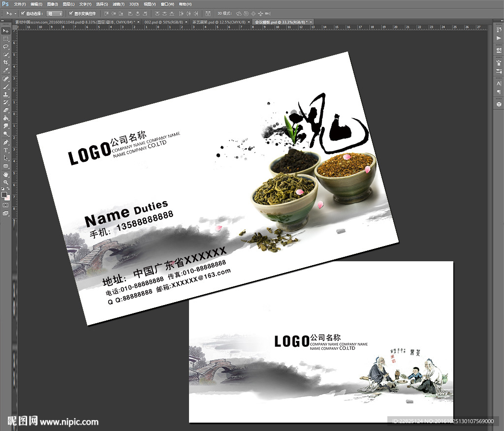Screen dimensions: 504x431
Task: Open the History panel icon
Action: coord(499,31)
